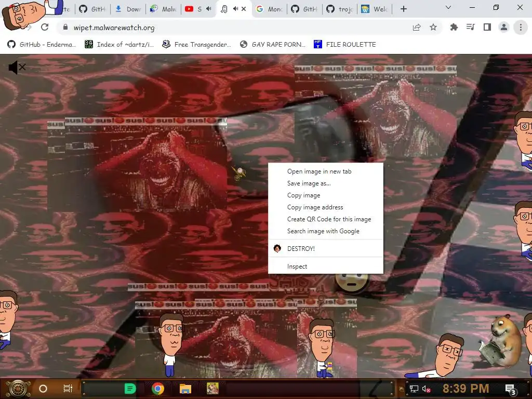
Task: Choose Open image in new tab
Action: point(326,171)
